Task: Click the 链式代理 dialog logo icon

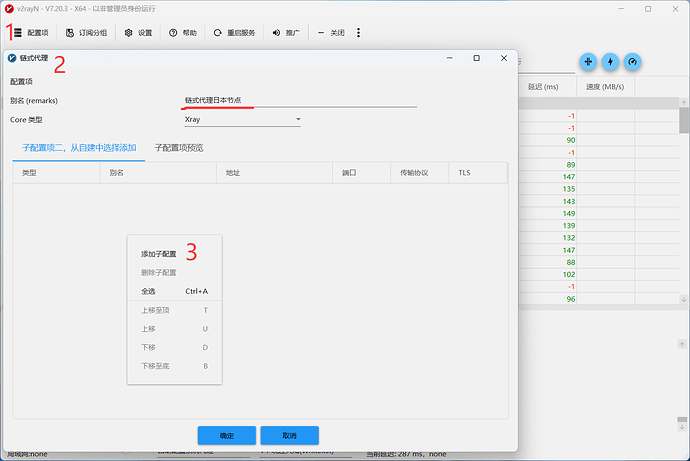Action: [12, 58]
